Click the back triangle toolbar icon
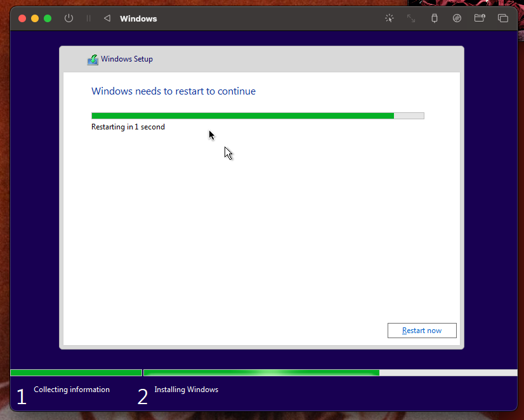 click(x=107, y=18)
